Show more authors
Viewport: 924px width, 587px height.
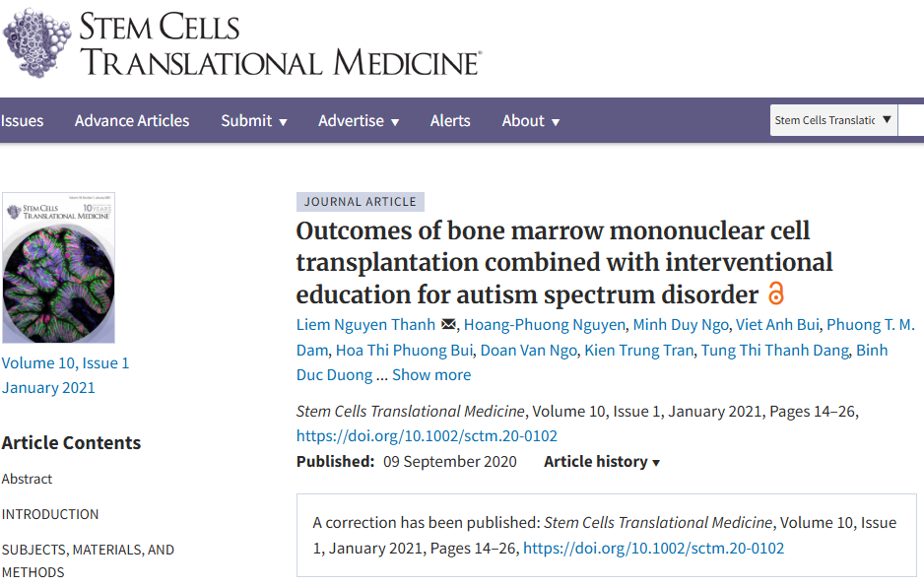click(x=431, y=375)
